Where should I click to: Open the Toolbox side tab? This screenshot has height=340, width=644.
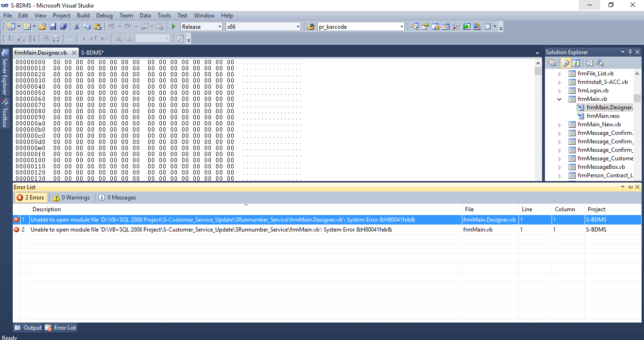coord(5,114)
